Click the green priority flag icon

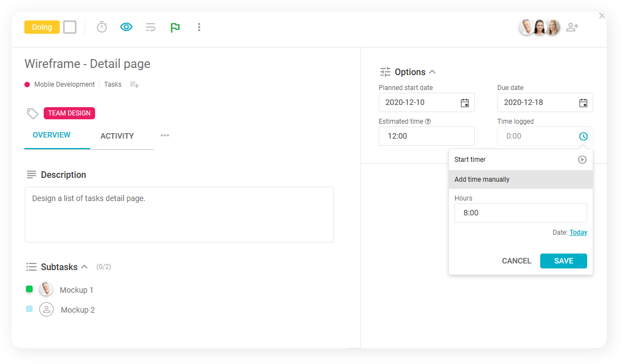click(175, 28)
